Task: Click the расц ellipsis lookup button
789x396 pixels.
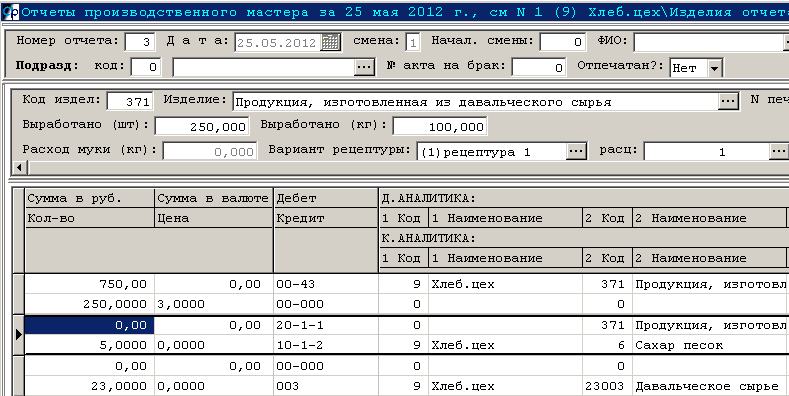Action: (x=779, y=151)
